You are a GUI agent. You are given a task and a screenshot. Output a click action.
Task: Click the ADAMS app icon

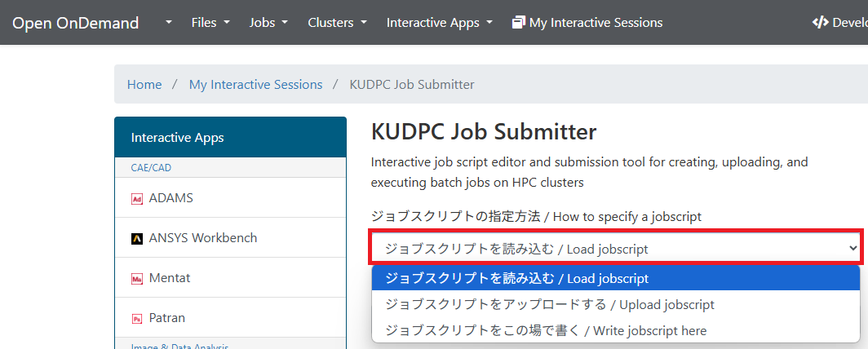click(x=137, y=199)
